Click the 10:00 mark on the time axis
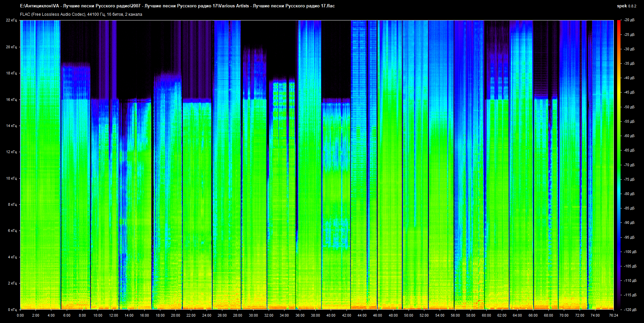The image size is (644, 323). click(x=98, y=315)
